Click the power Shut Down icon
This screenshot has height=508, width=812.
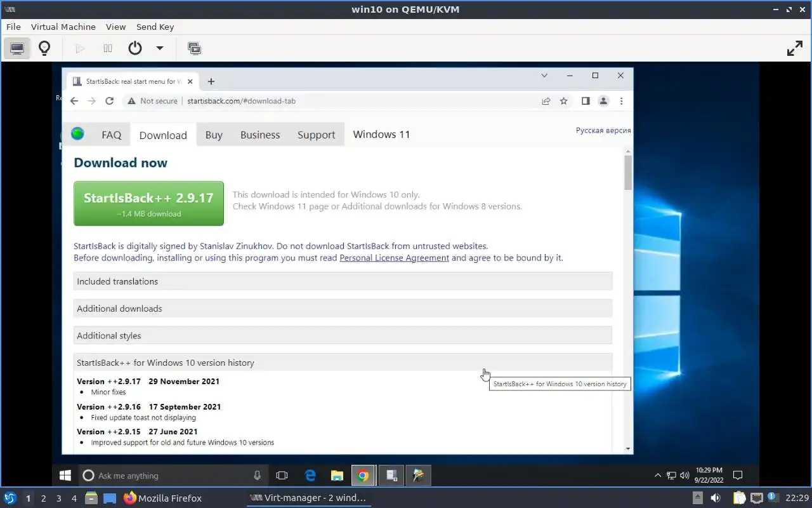coord(134,48)
